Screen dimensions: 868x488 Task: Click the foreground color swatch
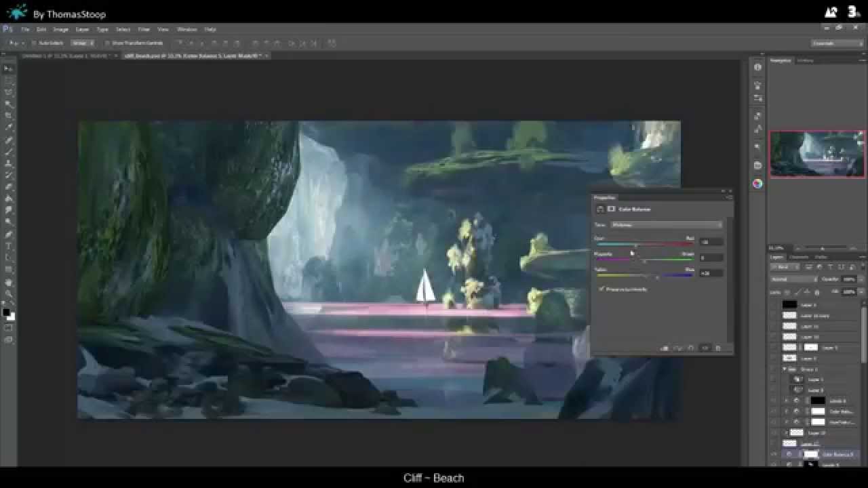[x=6, y=312]
